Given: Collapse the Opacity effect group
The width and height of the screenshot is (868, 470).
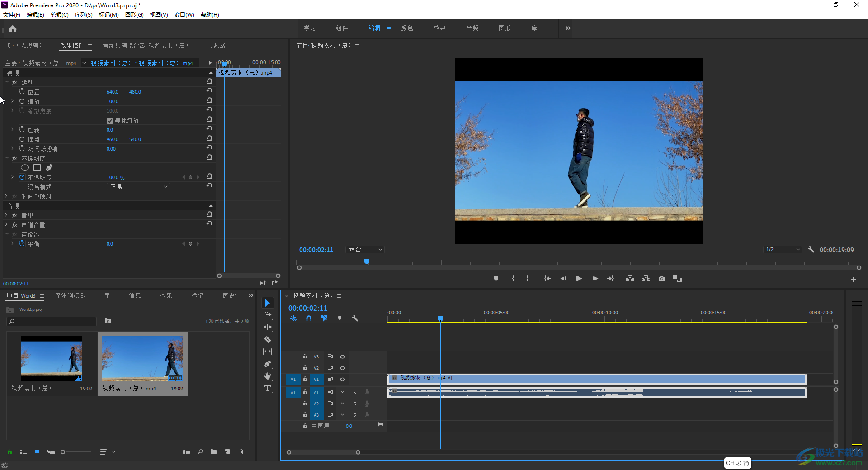Looking at the screenshot, I should [7, 158].
